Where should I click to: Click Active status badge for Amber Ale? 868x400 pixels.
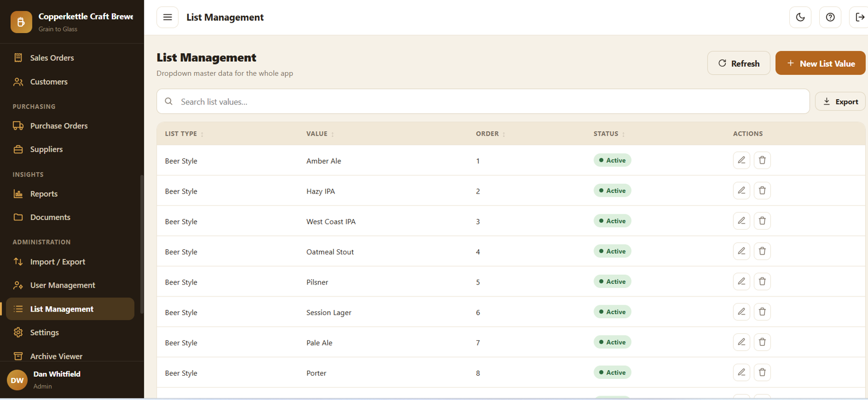(x=612, y=160)
